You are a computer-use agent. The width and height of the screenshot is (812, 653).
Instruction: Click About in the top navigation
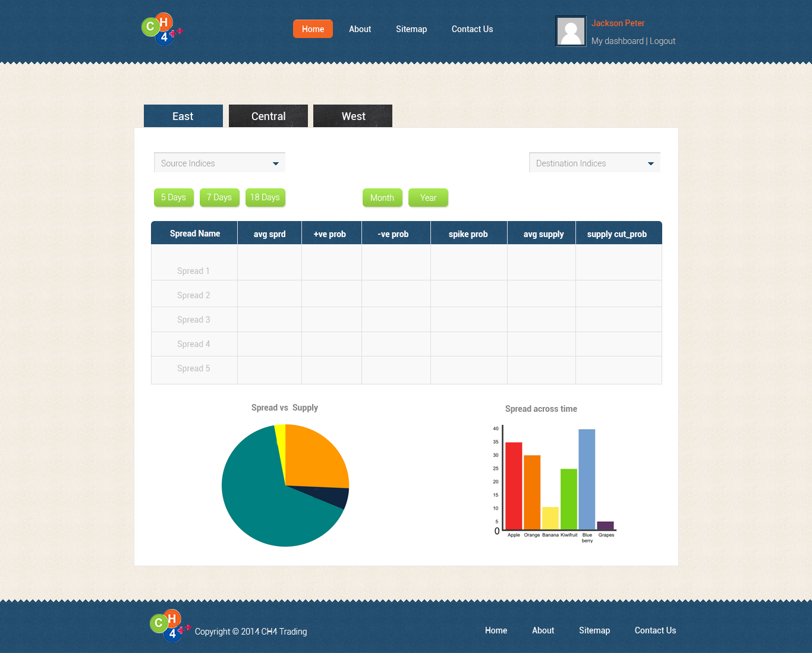coord(360,29)
